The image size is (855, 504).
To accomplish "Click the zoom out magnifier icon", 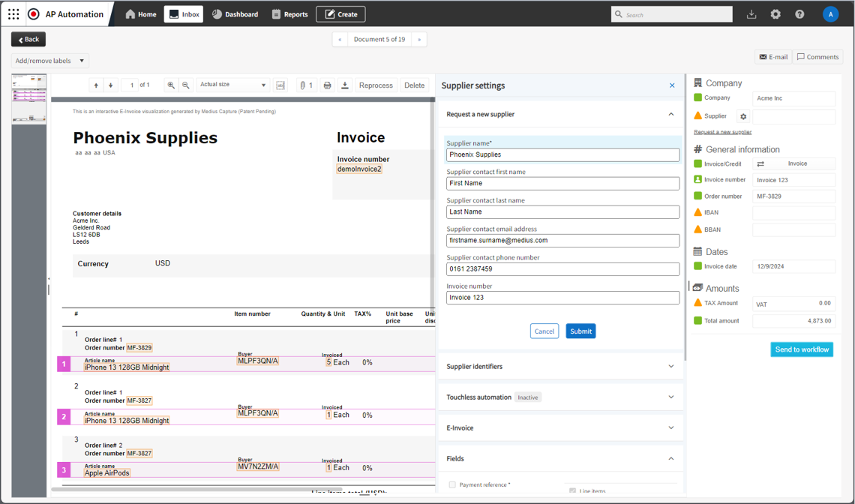I will coord(186,85).
